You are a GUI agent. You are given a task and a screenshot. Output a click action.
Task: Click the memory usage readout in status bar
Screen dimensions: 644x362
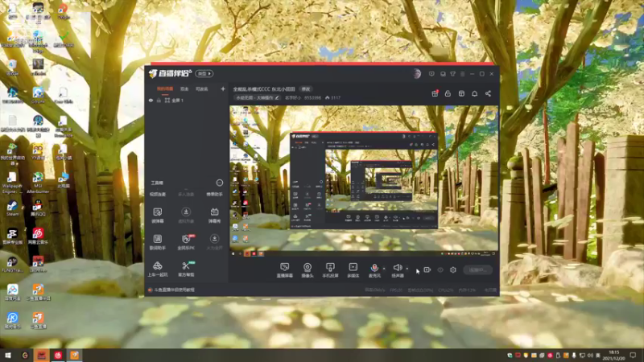[467, 290]
